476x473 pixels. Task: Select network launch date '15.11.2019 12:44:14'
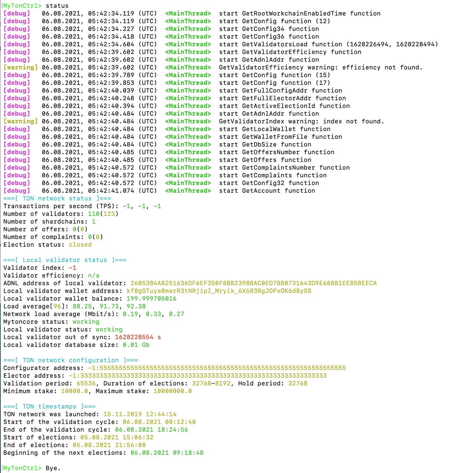tap(140, 414)
